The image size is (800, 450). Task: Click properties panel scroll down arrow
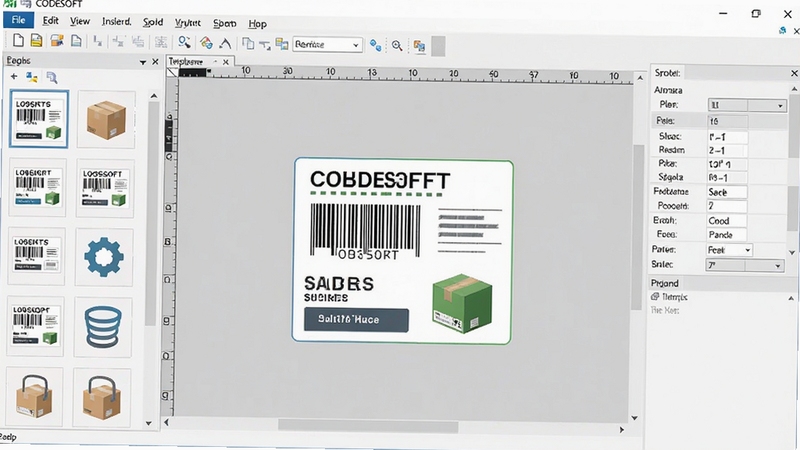click(x=792, y=253)
